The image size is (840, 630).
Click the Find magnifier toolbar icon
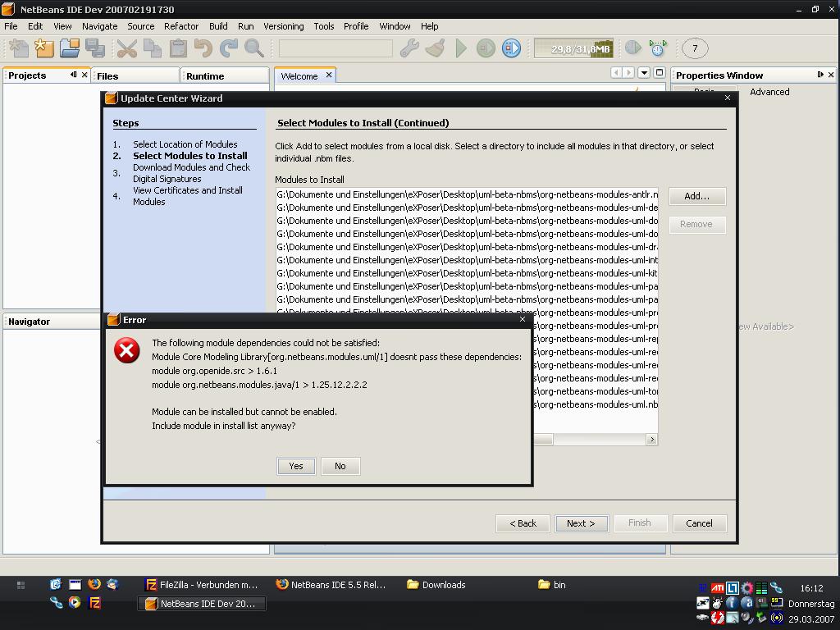(254, 48)
